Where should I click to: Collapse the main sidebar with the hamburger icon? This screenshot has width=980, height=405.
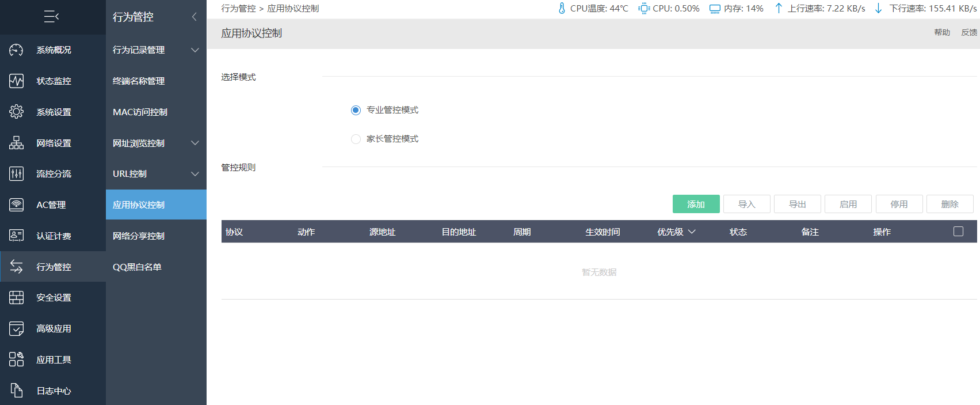51,17
